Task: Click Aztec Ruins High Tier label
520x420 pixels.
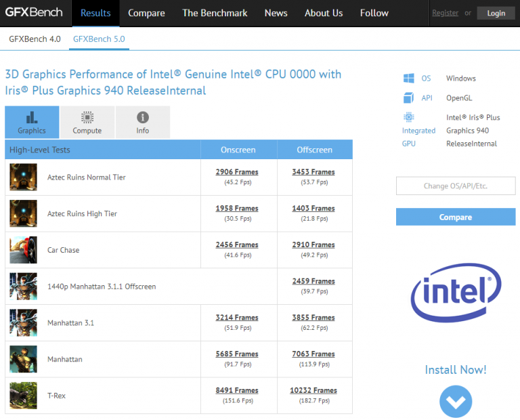Action: pos(82,213)
